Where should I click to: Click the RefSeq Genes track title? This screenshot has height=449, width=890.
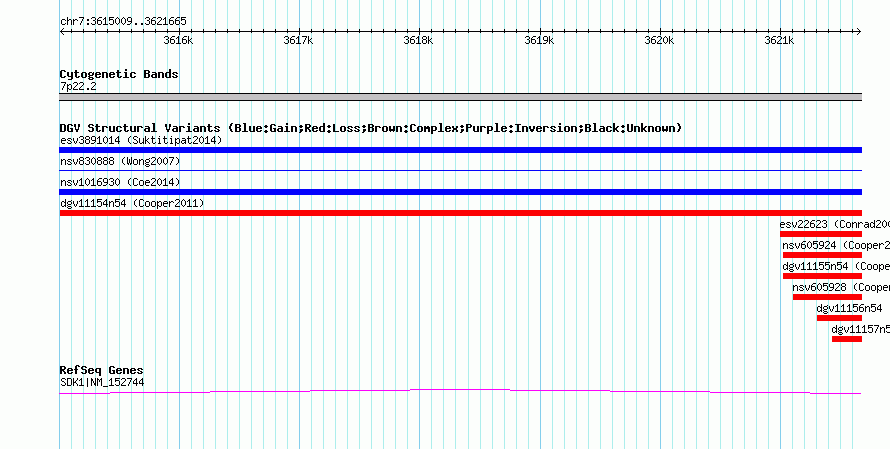coord(102,371)
